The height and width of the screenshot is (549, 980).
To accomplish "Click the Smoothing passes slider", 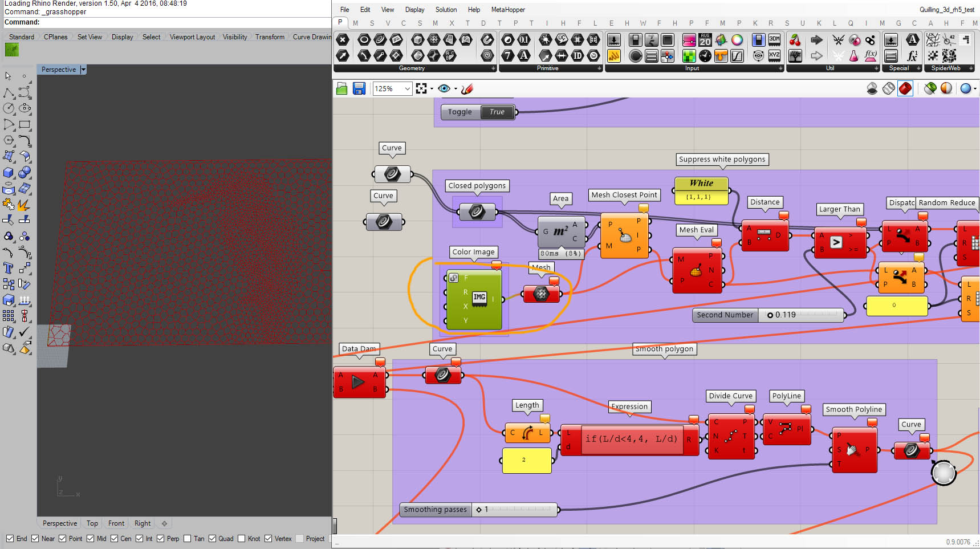I will (x=478, y=510).
